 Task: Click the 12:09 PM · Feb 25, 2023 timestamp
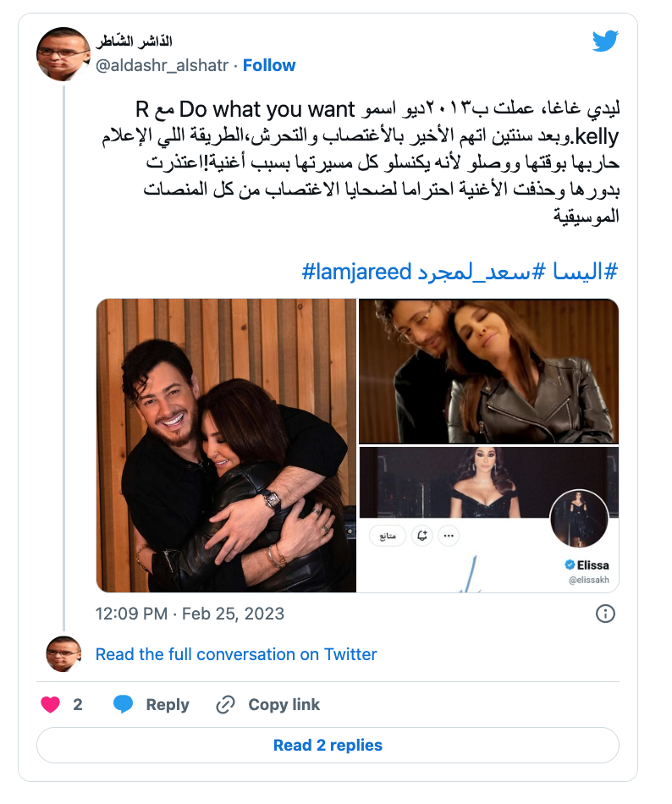[190, 614]
